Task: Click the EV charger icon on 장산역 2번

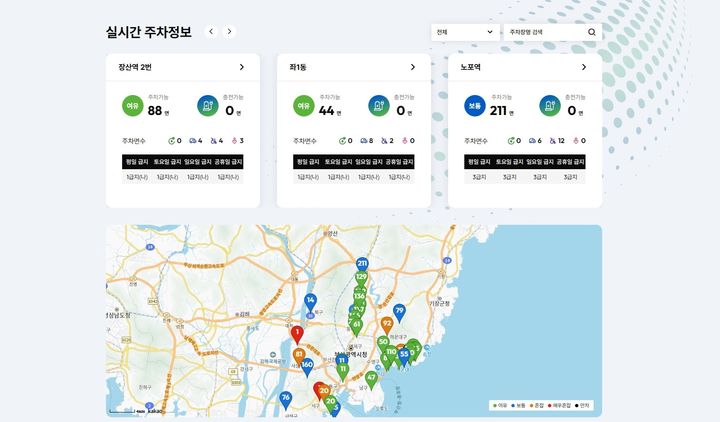Action: tap(208, 106)
